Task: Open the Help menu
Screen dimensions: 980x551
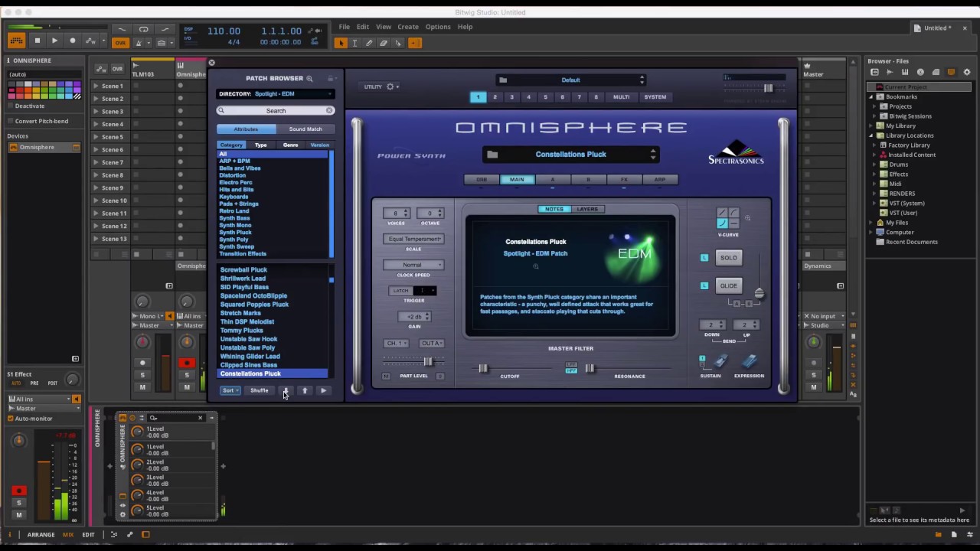Action: [x=465, y=27]
